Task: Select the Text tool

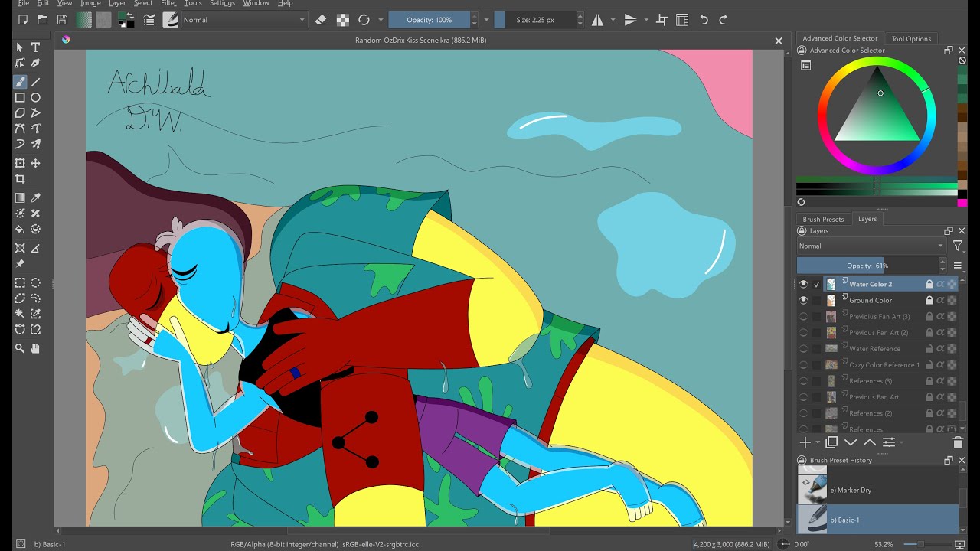Action: point(35,47)
